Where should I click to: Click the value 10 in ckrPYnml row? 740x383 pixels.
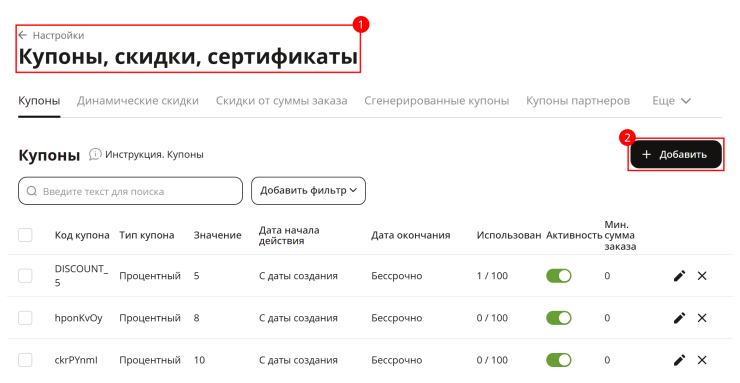(199, 360)
